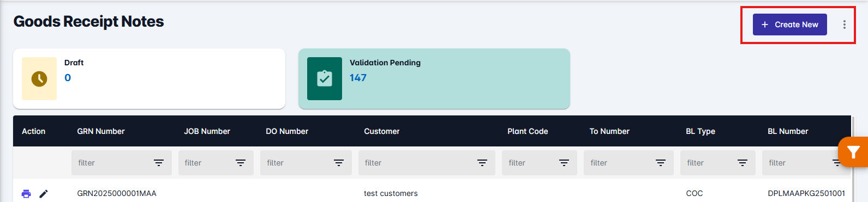Sort by GRN Number column header
This screenshot has width=868, height=202.
coord(101,131)
